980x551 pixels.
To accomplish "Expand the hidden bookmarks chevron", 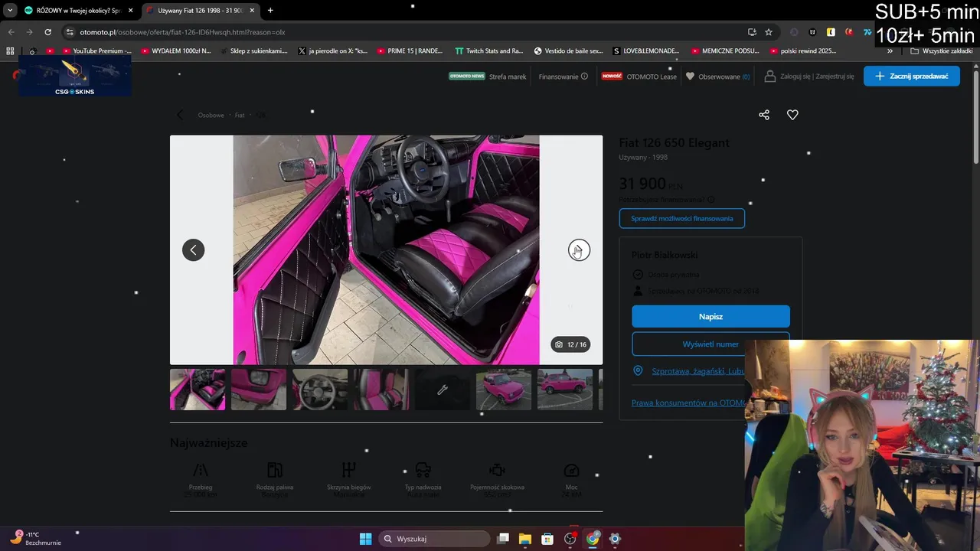I will point(890,51).
